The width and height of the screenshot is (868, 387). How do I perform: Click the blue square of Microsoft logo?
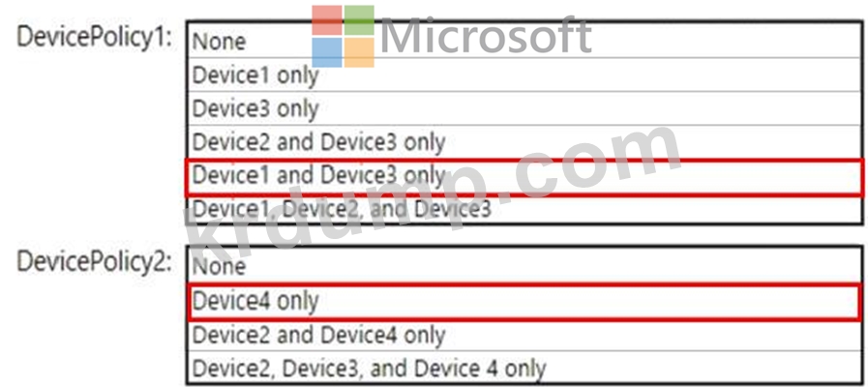[x=327, y=52]
